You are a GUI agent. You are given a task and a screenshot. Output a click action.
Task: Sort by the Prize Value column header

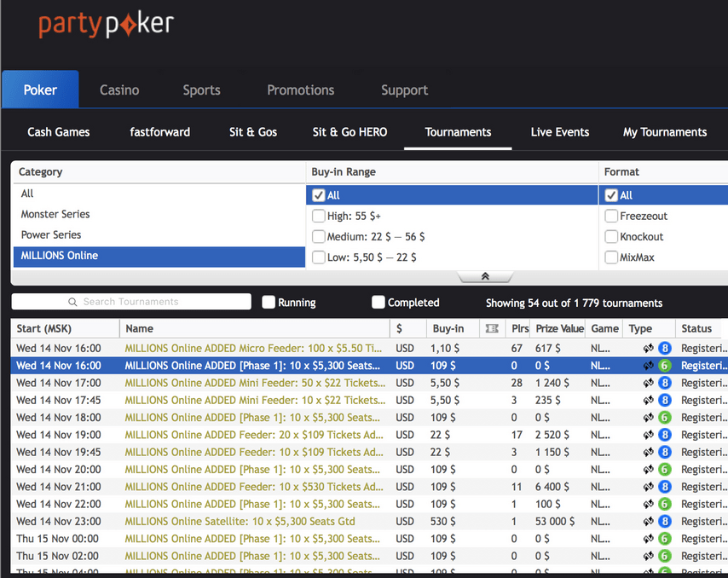(559, 329)
